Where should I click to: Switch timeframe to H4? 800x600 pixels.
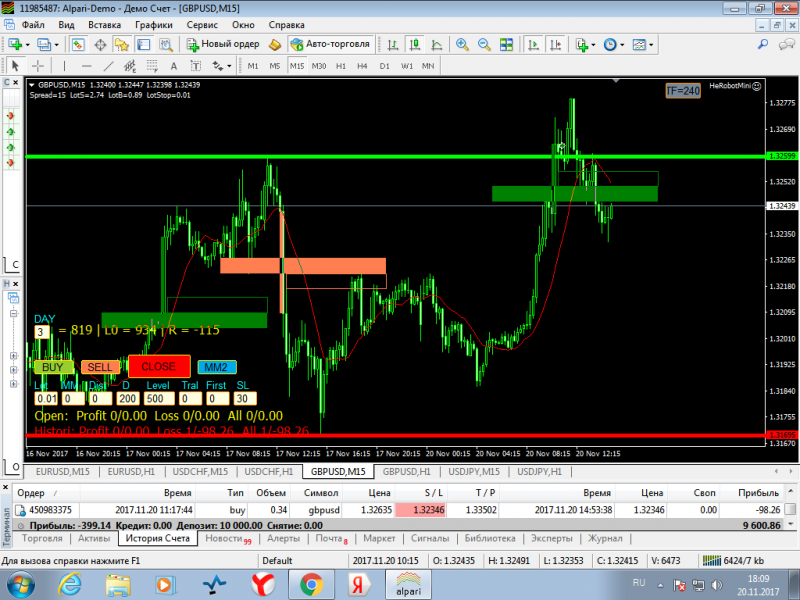362,66
